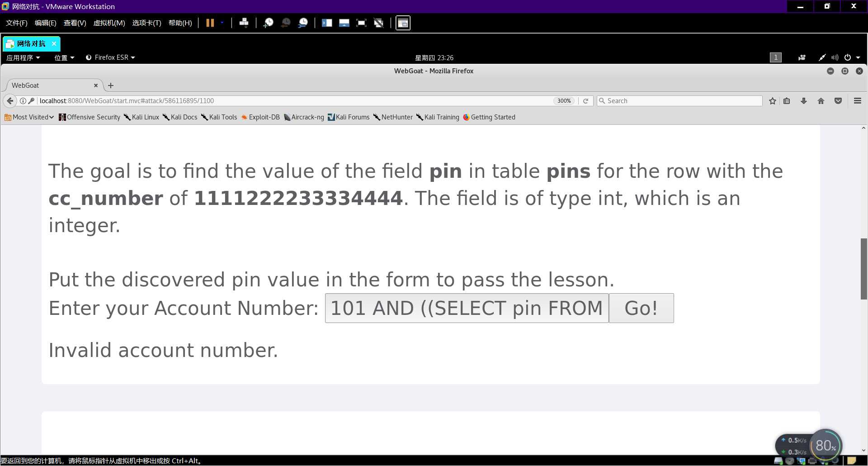Open the 虚拟机(M) menu
Viewport: 868px width, 466px height.
(x=109, y=23)
